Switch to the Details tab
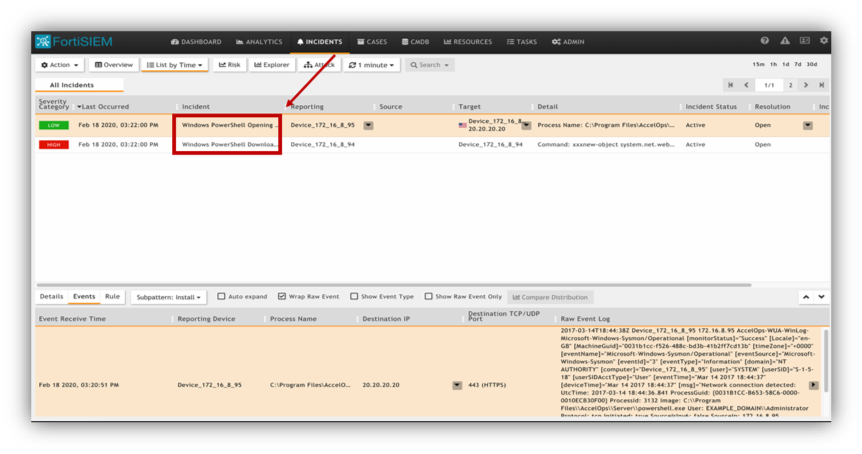The width and height of the screenshot is (862, 454). click(x=51, y=297)
